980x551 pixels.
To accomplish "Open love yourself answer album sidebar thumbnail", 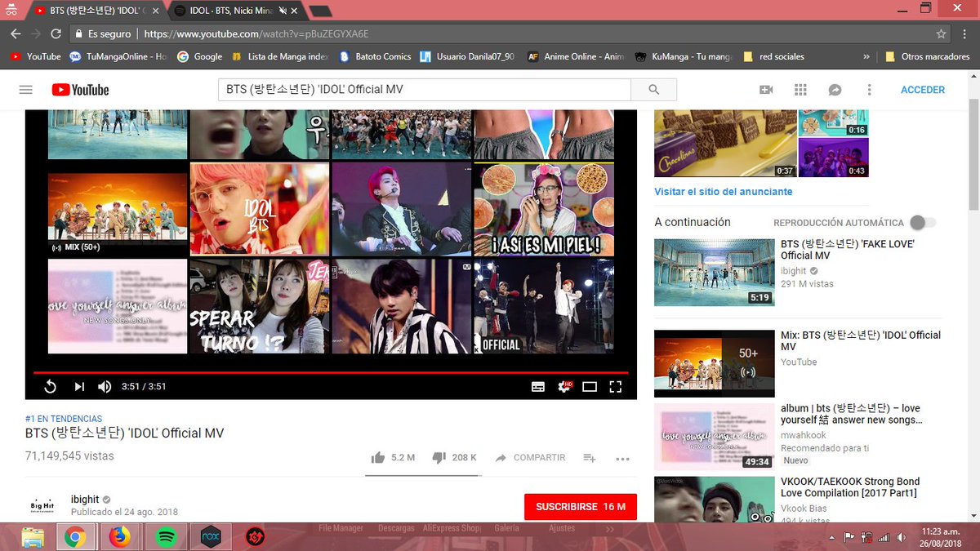I will 715,437.
